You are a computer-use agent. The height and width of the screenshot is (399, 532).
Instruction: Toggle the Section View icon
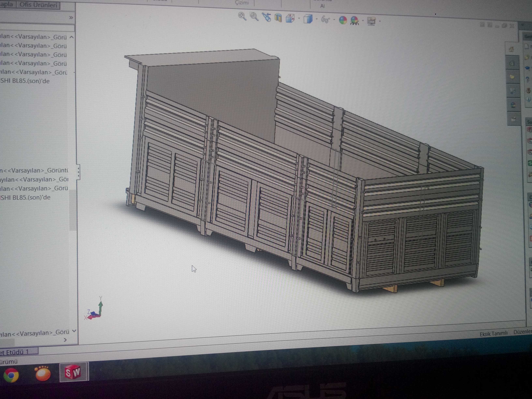tap(278, 18)
